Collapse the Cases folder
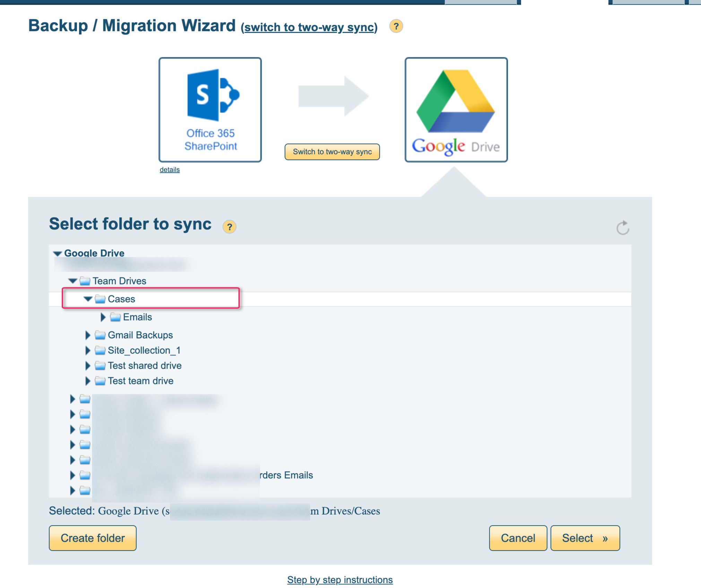Image resolution: width=701 pixels, height=588 pixels. [x=88, y=299]
